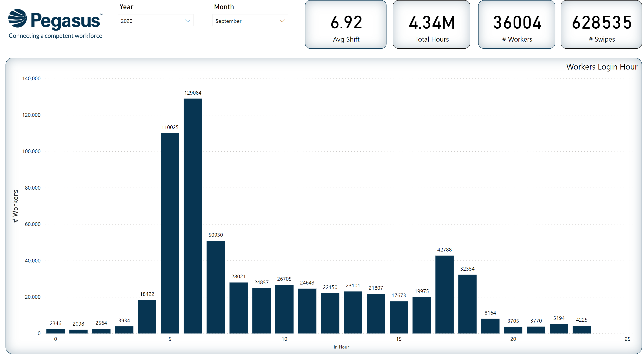This screenshot has width=644, height=356.
Task: Click the Pegasus globe logo icon
Action: tap(17, 18)
